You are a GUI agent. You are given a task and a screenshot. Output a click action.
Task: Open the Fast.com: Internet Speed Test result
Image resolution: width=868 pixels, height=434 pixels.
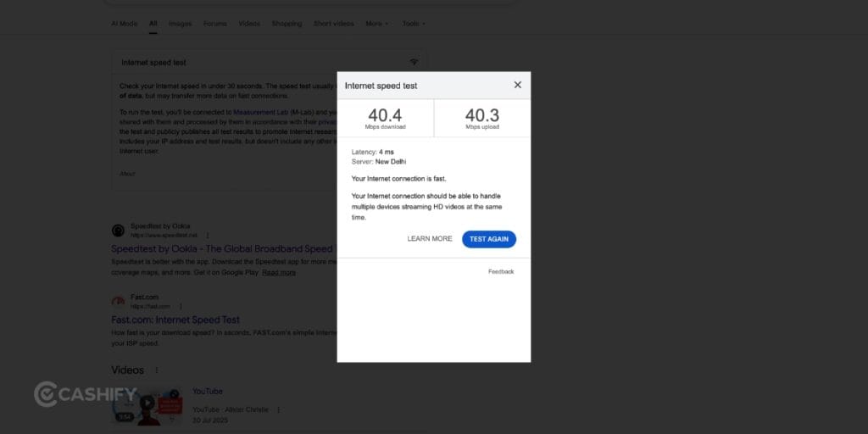(175, 320)
